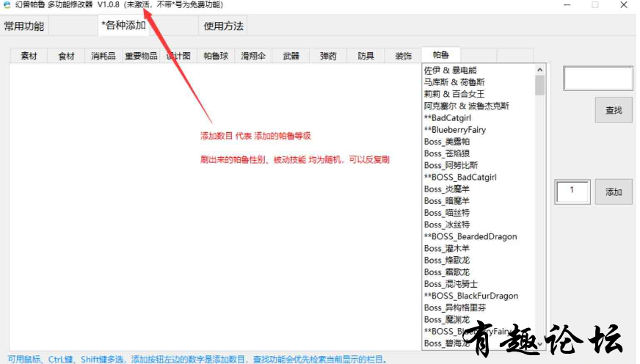Switch to the 武器 sub-tab
The image size is (640, 364).
coord(291,56)
